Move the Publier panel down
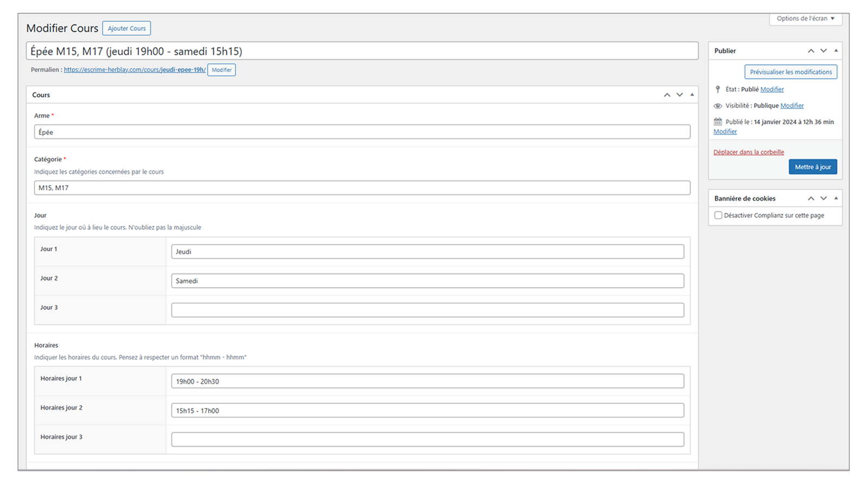Image resolution: width=868 pixels, height=483 pixels. click(824, 51)
